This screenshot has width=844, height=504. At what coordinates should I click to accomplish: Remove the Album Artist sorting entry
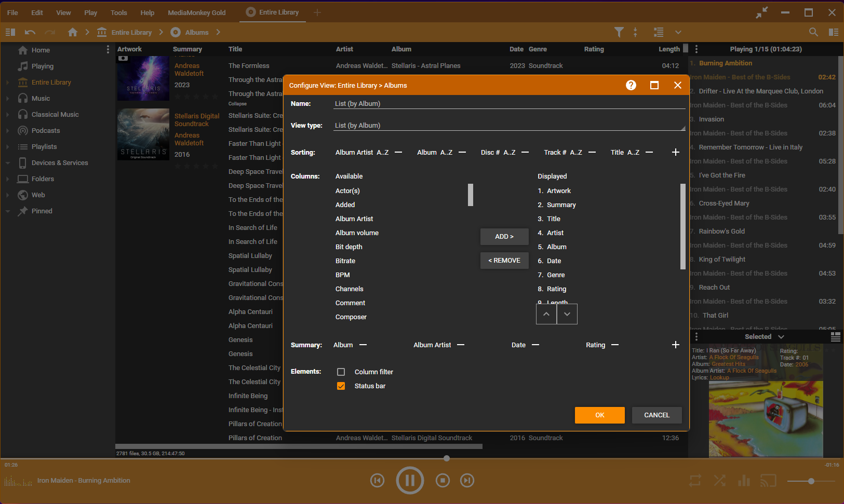pyautogui.click(x=398, y=152)
